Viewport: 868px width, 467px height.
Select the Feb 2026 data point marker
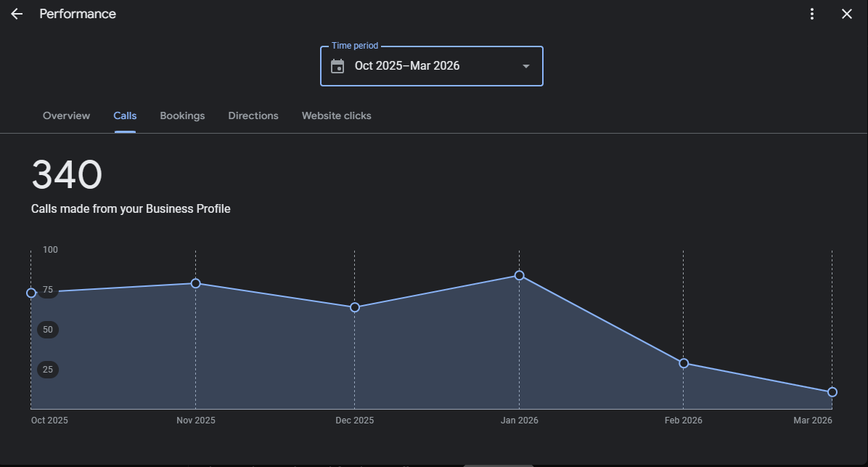tap(684, 363)
